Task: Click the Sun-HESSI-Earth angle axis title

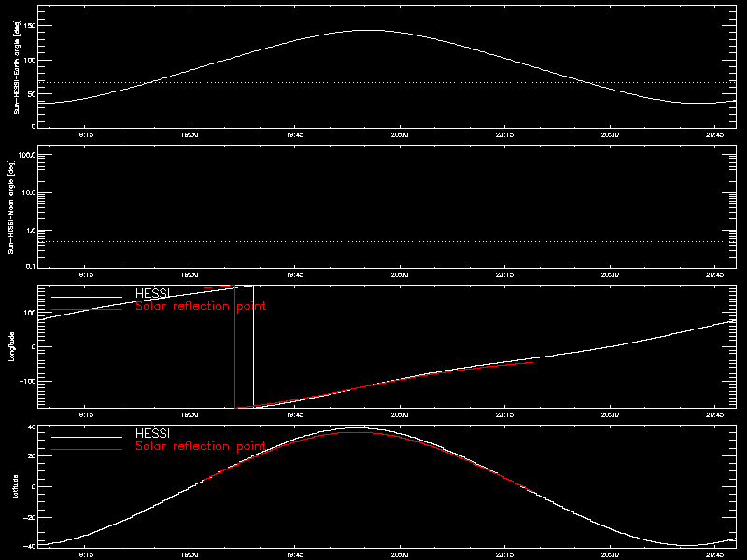Action: tap(17, 67)
